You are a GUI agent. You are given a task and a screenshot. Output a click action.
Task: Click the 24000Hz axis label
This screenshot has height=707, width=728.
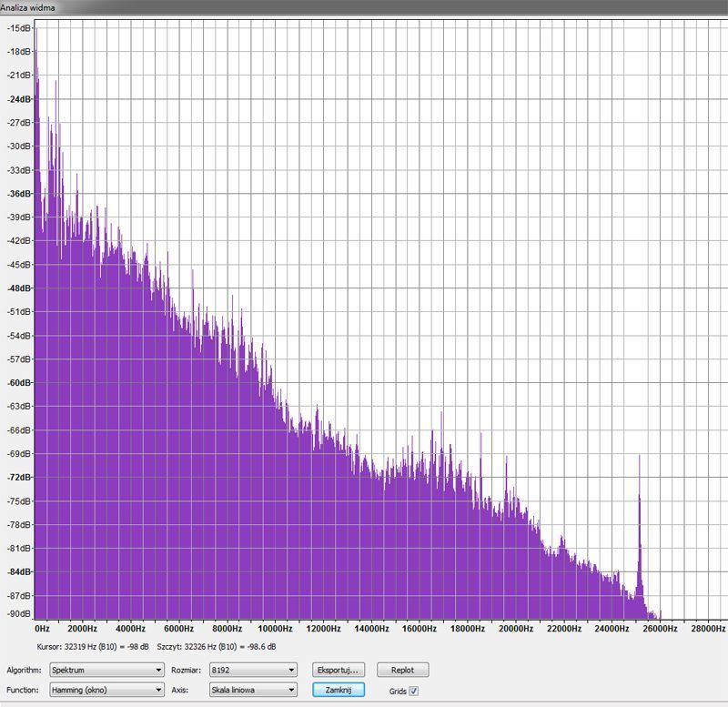pos(612,629)
